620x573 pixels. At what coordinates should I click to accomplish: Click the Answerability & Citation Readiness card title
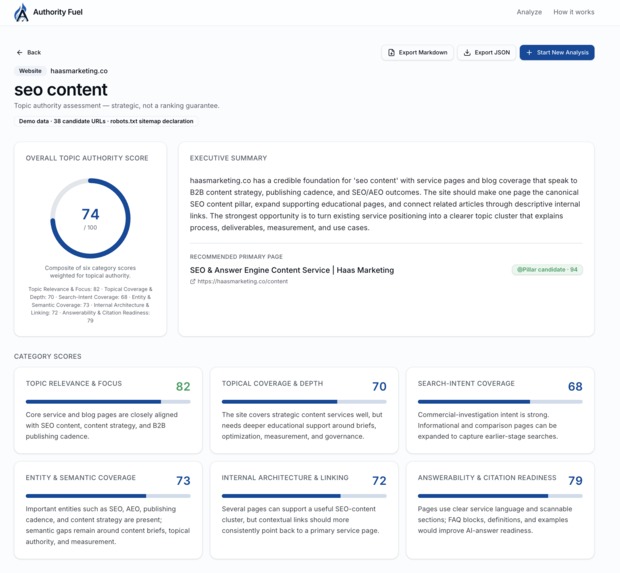487,478
